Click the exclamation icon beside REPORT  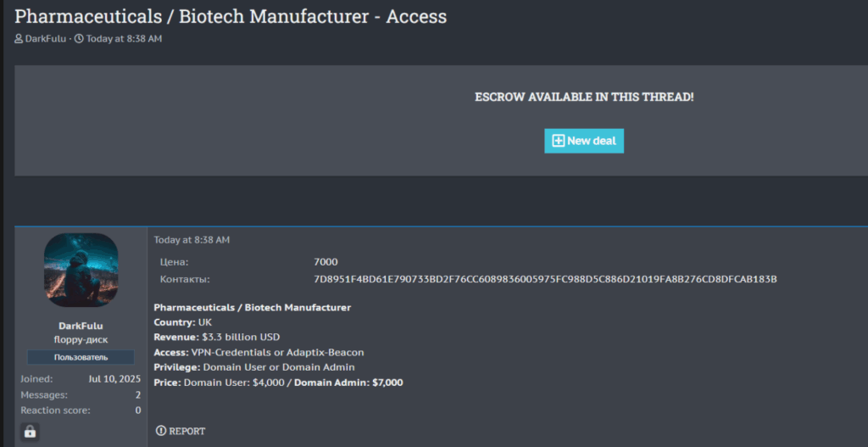tap(161, 431)
